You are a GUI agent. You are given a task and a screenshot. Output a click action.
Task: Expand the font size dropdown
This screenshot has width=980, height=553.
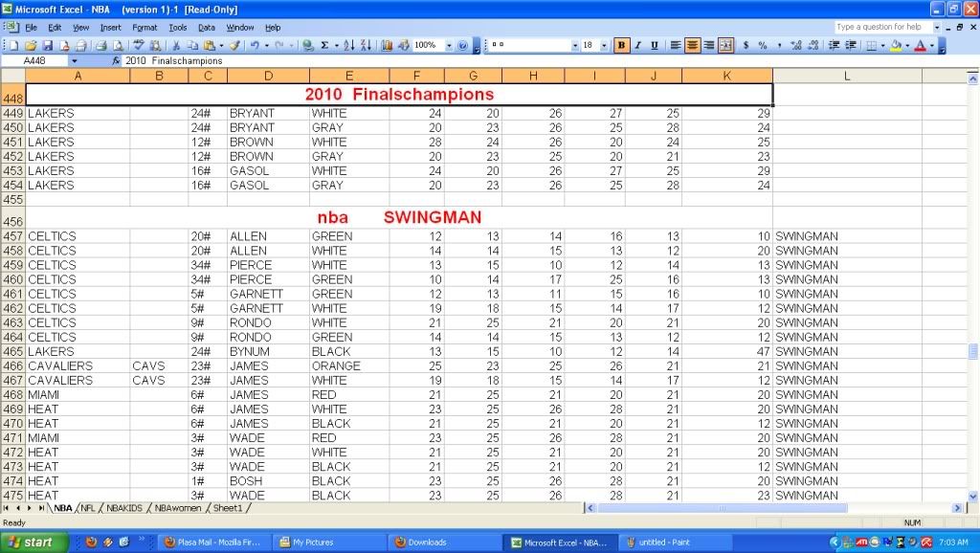[604, 46]
